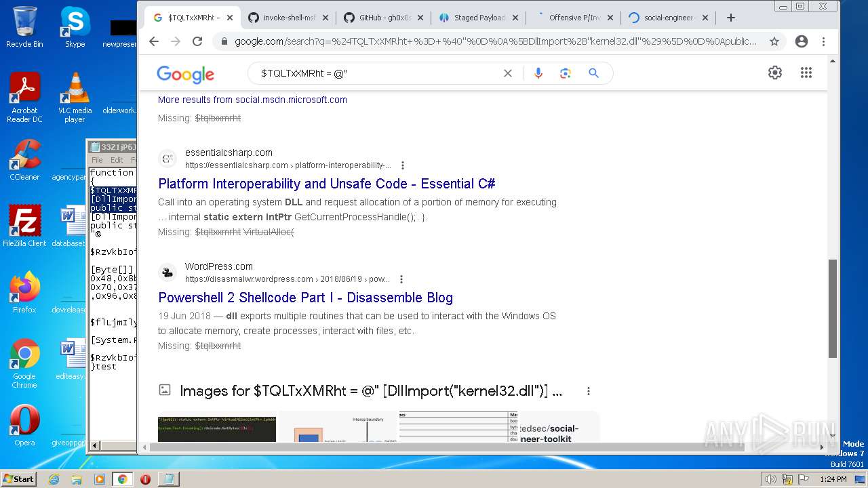Open Internet Explorer from the taskbar
The image size is (868, 488).
point(54,479)
